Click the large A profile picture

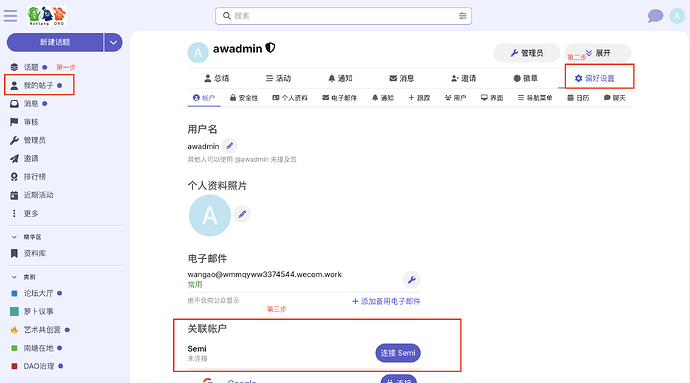(210, 216)
